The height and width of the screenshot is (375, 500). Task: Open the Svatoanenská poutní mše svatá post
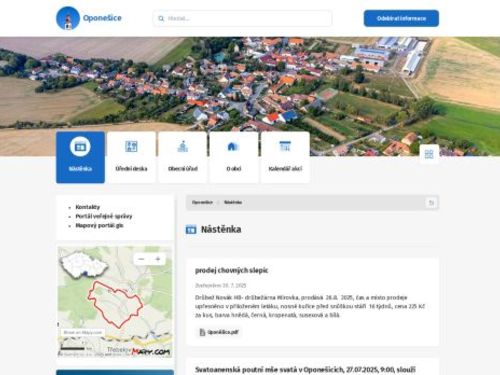[x=305, y=370]
